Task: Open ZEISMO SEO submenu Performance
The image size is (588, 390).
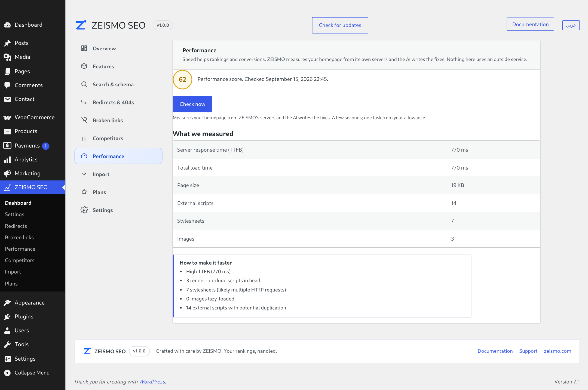Action: coord(20,249)
